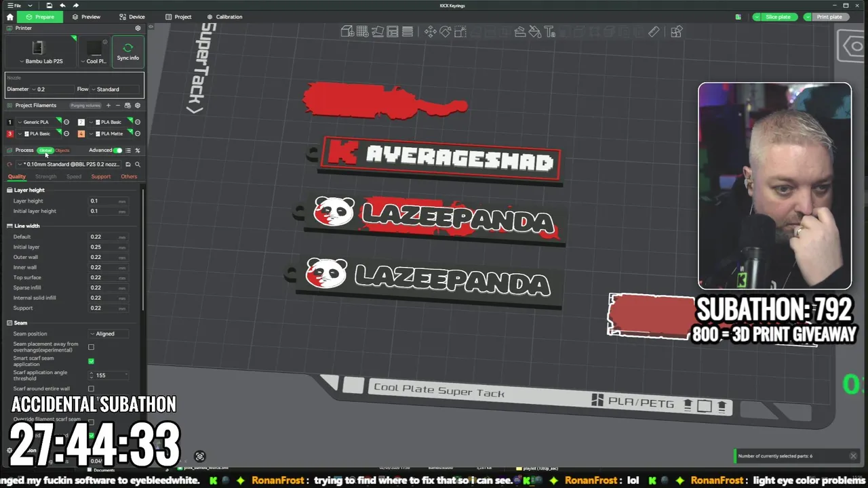Open filament 2 PLA Basic dropdown
Screen dimensions: 868x488
[x=108, y=122]
